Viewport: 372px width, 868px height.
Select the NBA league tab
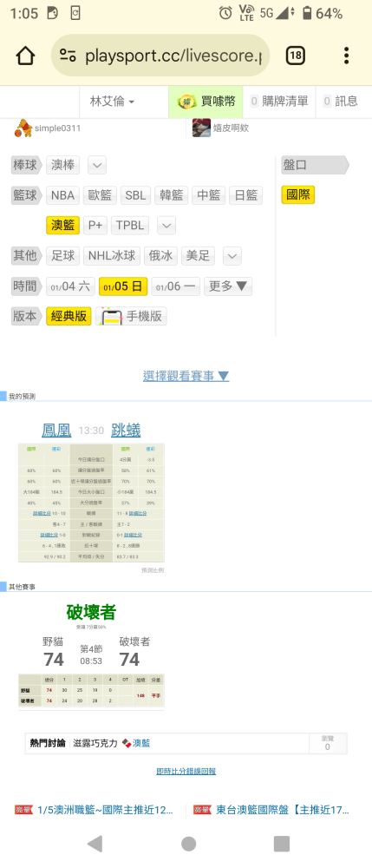[x=62, y=194]
